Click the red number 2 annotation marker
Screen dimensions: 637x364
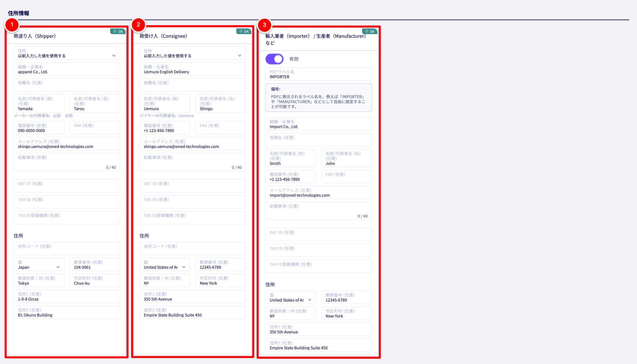point(138,25)
